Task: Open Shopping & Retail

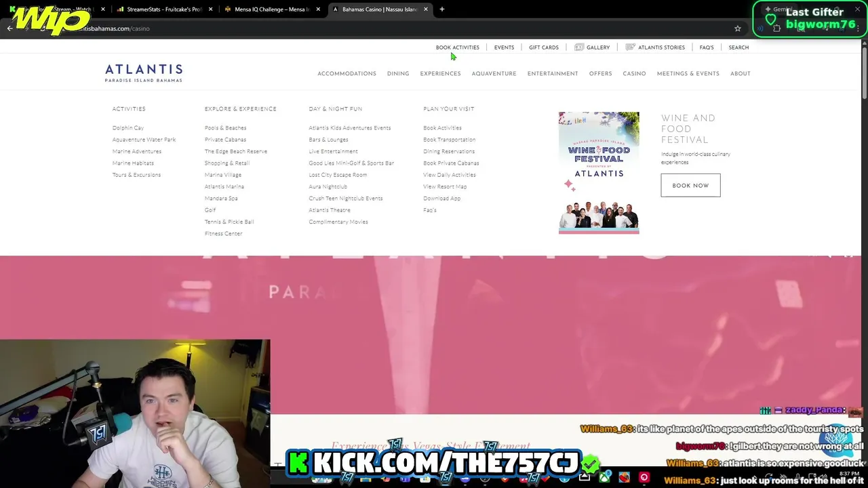Action: pyautogui.click(x=227, y=163)
